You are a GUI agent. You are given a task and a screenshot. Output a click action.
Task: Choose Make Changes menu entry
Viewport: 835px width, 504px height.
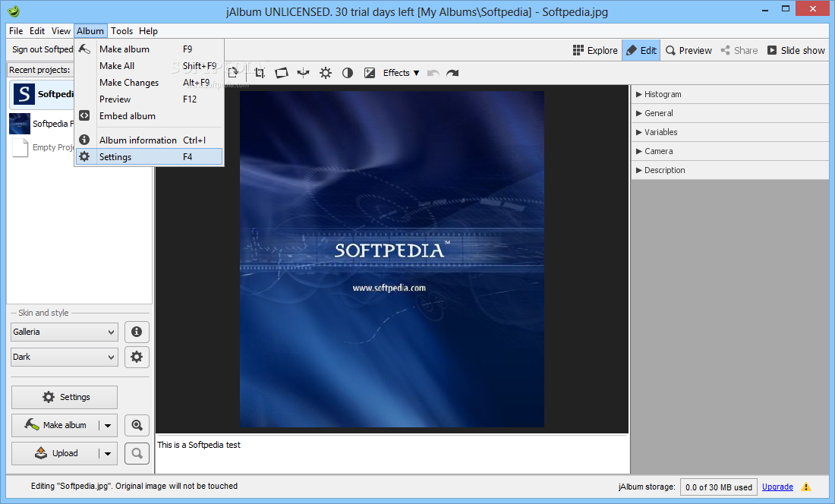click(x=149, y=83)
